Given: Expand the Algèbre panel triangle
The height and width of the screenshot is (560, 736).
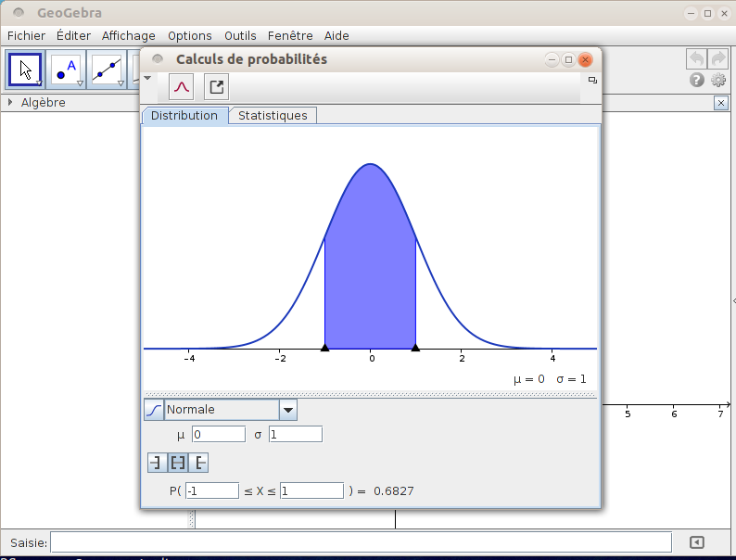Looking at the screenshot, I should (x=10, y=103).
